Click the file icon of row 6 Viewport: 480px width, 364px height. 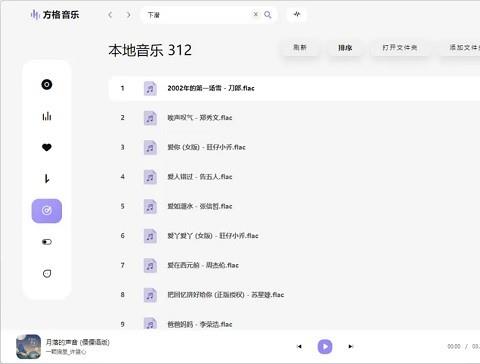[x=150, y=236]
